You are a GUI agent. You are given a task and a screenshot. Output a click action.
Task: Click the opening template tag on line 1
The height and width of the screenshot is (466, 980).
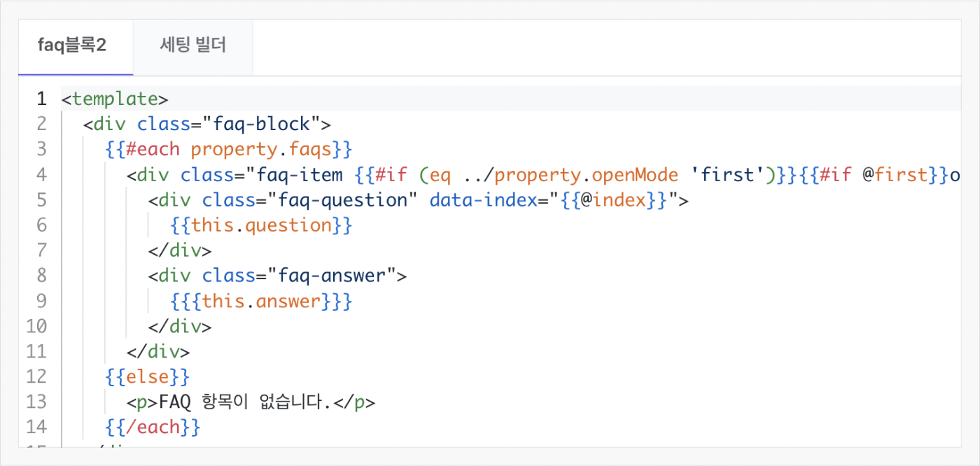point(115,99)
